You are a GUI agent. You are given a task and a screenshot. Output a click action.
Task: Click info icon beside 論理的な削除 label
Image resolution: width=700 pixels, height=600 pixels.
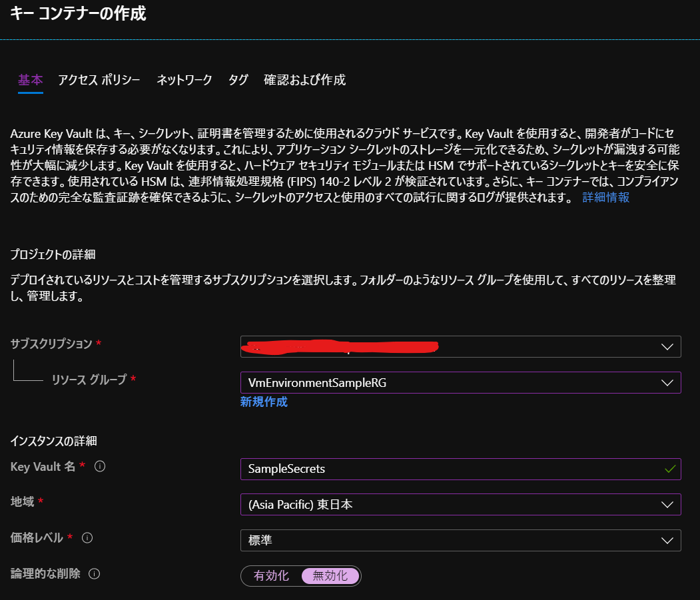pos(94,573)
